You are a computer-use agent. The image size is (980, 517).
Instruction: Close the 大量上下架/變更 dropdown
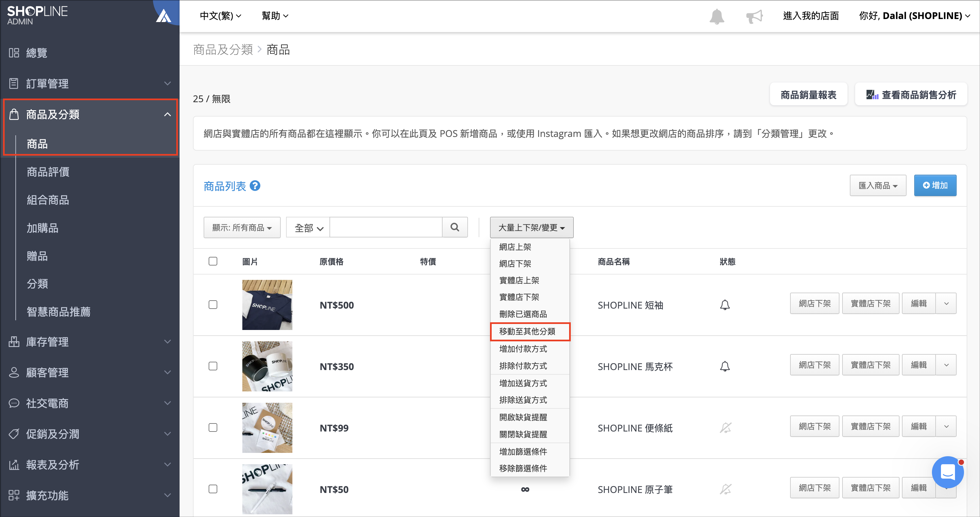pyautogui.click(x=531, y=228)
